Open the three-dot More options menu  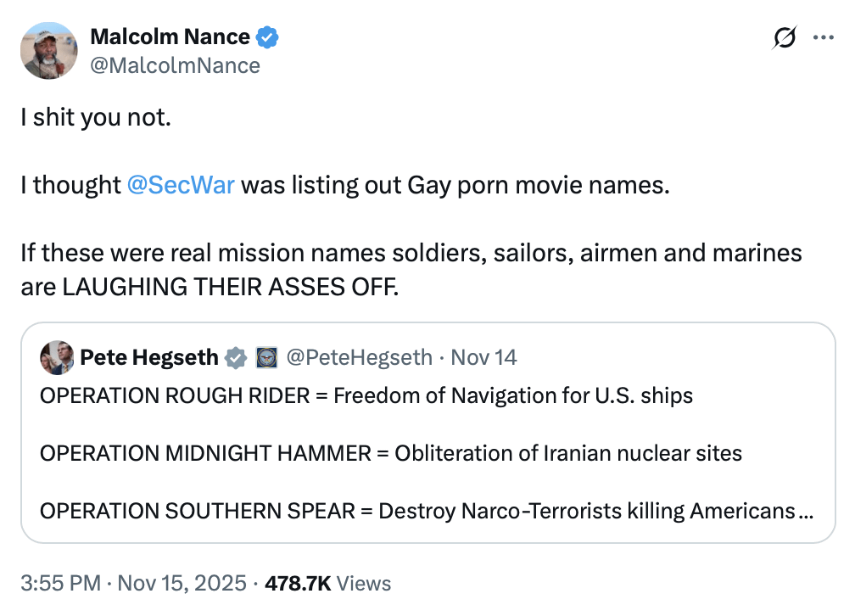[x=824, y=38]
